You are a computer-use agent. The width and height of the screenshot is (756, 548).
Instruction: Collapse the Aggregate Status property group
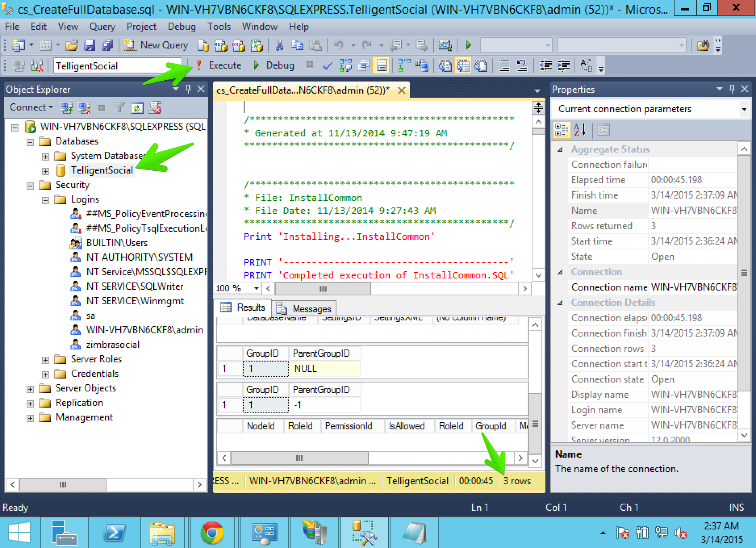[x=560, y=150]
